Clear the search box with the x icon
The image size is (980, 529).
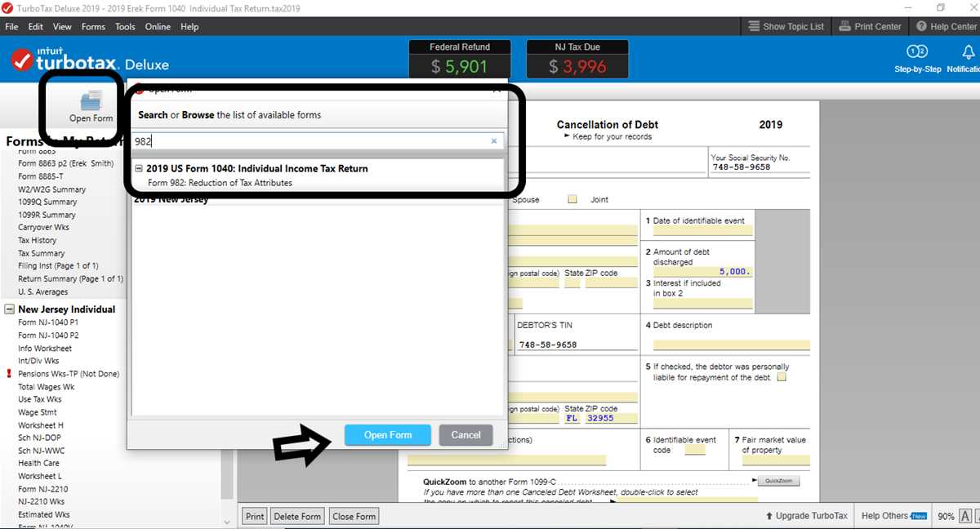(493, 141)
